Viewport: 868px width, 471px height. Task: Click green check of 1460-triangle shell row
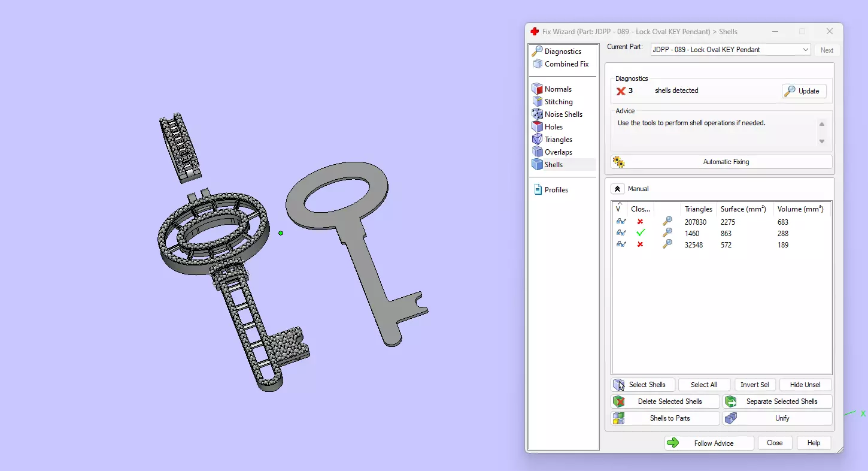[x=641, y=233]
